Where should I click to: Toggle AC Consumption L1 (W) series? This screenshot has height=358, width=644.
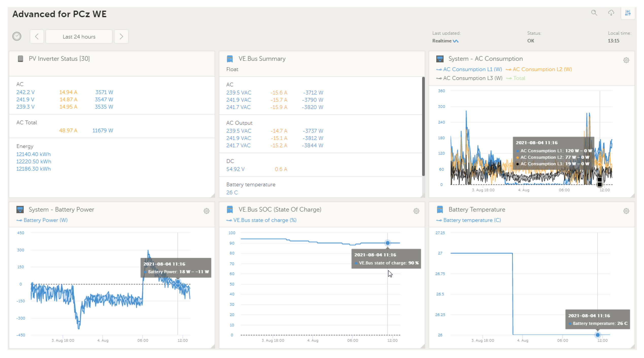[x=472, y=69]
